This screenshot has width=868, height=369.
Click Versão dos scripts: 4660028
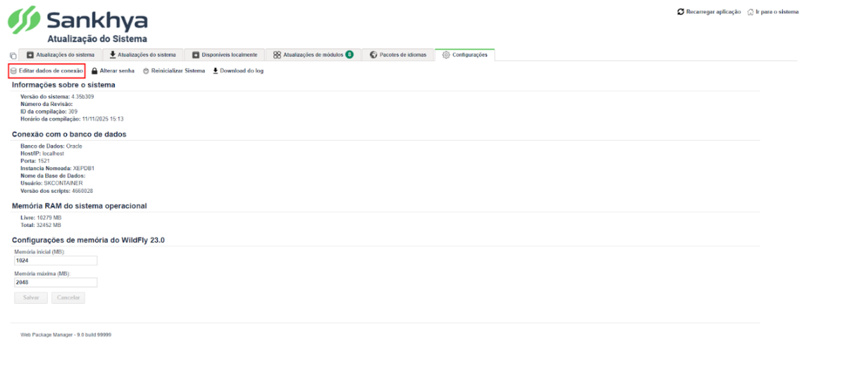pyautogui.click(x=57, y=190)
